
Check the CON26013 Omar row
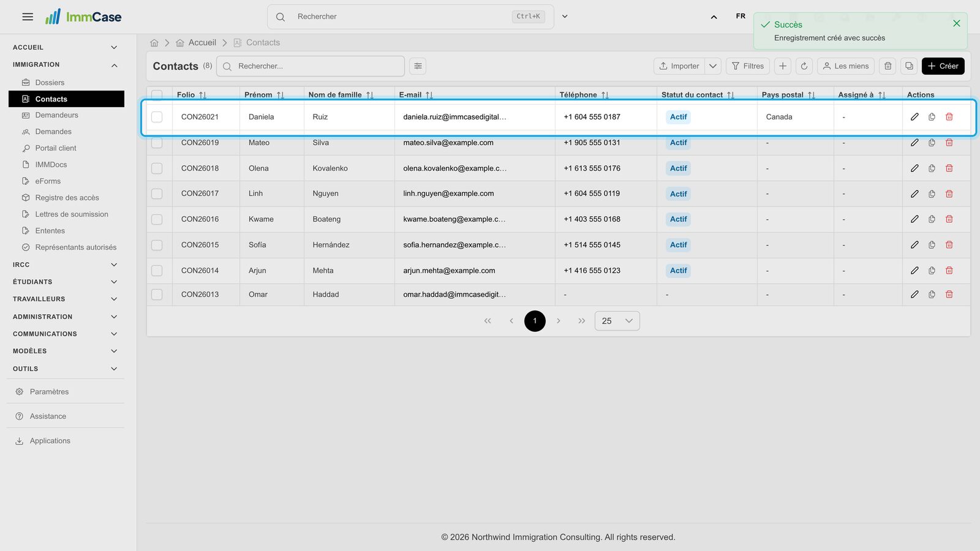tap(157, 294)
